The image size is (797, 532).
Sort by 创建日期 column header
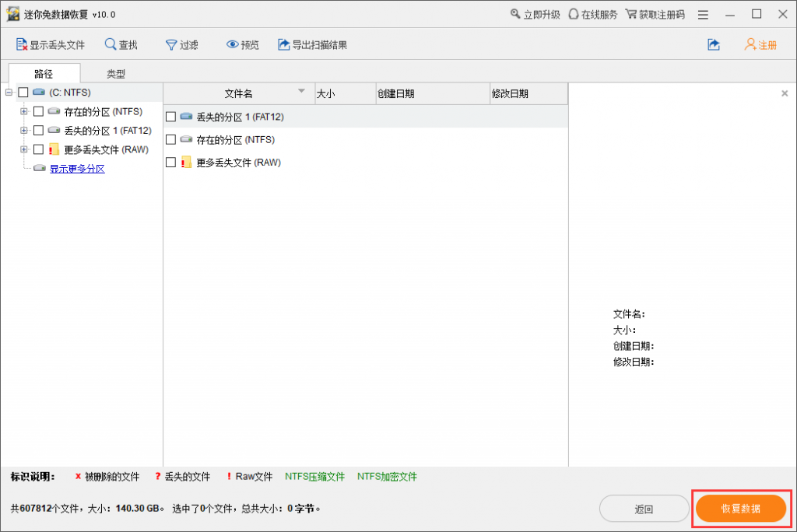433,93
